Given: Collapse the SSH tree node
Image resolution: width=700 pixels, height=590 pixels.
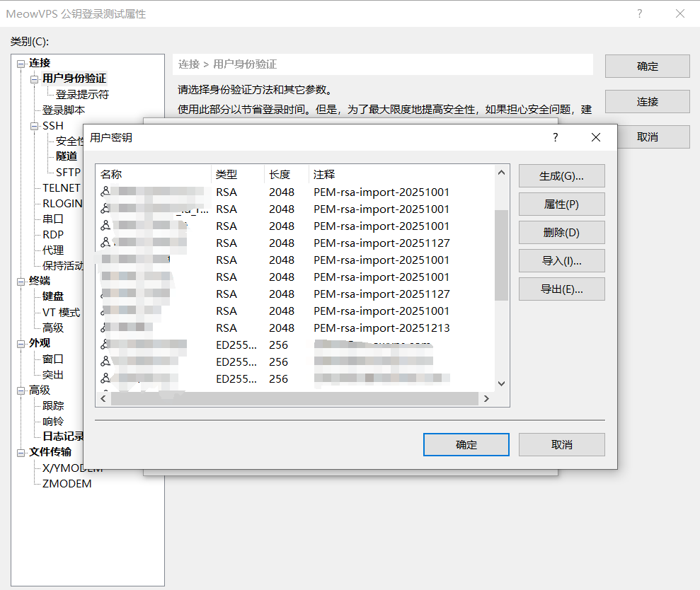Looking at the screenshot, I should [34, 127].
